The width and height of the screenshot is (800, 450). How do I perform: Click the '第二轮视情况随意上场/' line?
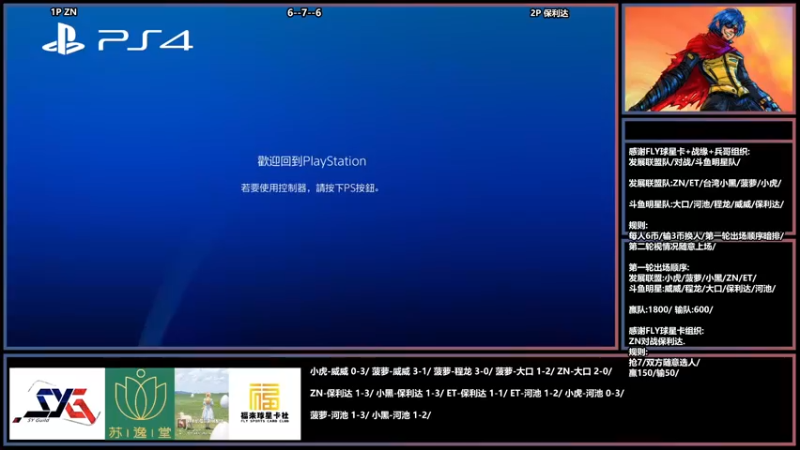click(x=672, y=246)
